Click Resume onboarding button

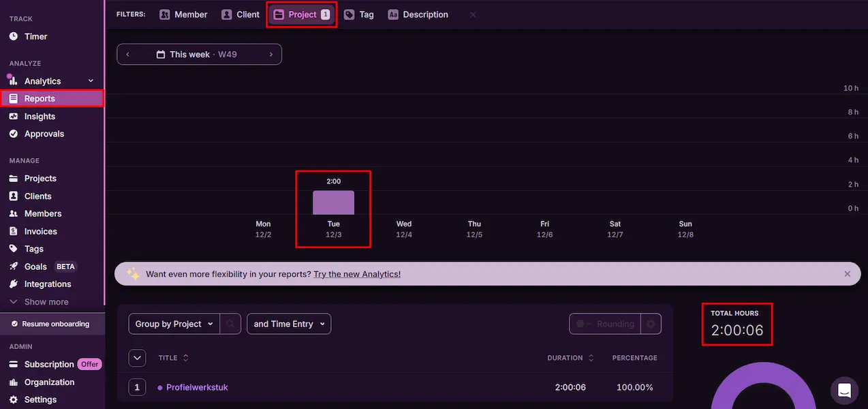[53, 324]
